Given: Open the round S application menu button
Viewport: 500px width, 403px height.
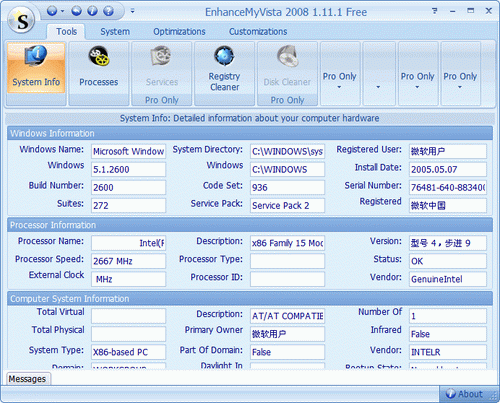Looking at the screenshot, I should (x=21, y=21).
